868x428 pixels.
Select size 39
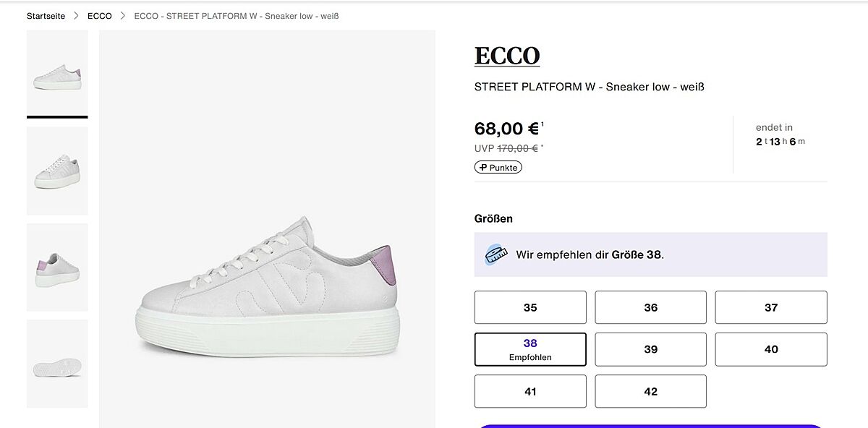coord(650,349)
